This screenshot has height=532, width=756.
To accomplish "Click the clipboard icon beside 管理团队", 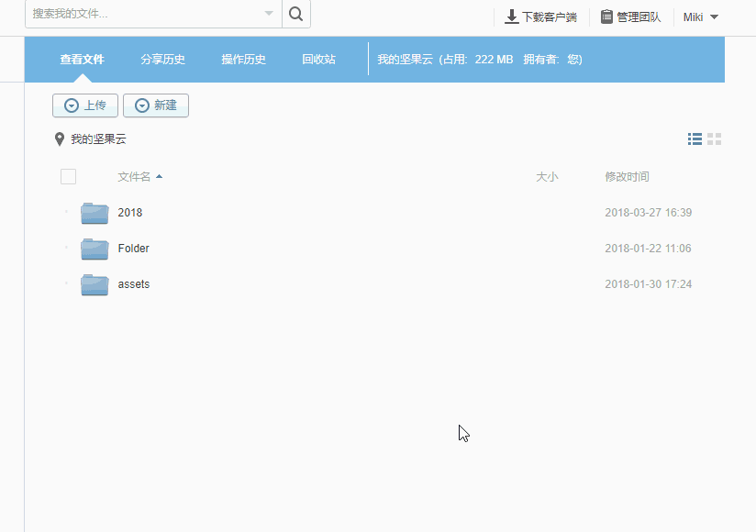I will tap(606, 17).
